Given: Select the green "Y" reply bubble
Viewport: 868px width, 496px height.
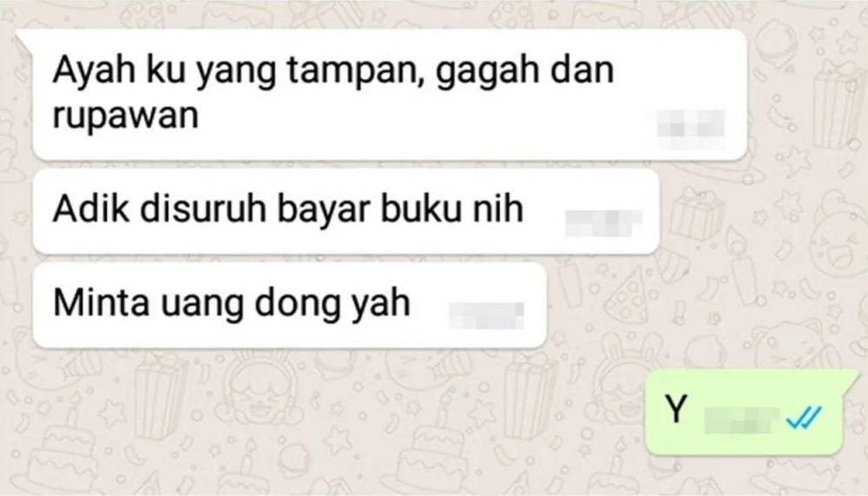Looking at the screenshot, I should coord(745,413).
